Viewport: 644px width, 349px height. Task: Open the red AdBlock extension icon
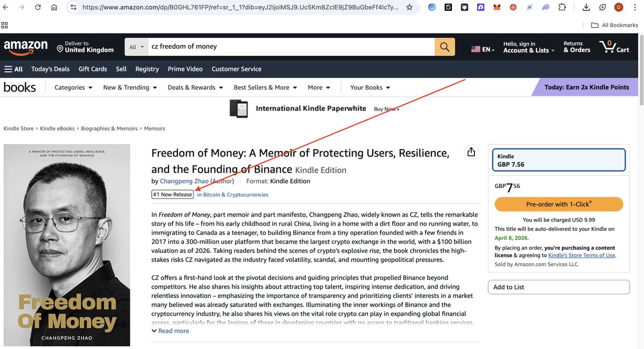(x=513, y=8)
